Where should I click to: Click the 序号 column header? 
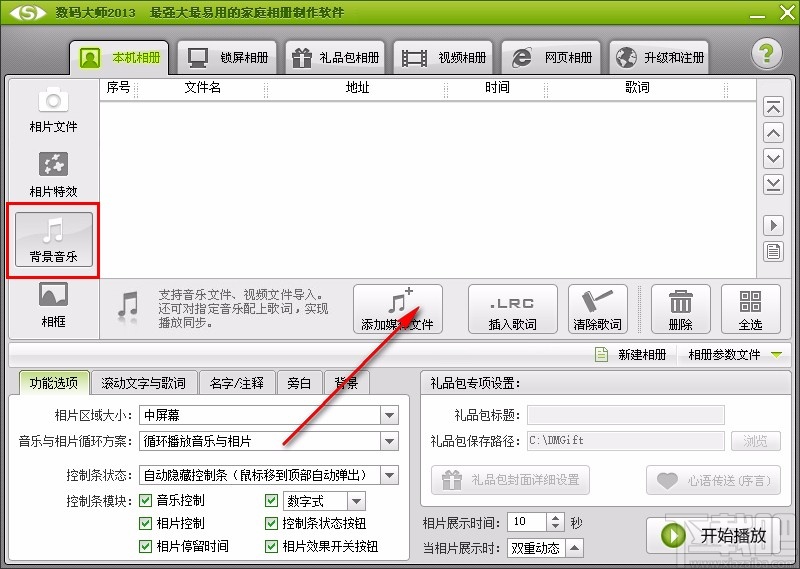[118, 88]
